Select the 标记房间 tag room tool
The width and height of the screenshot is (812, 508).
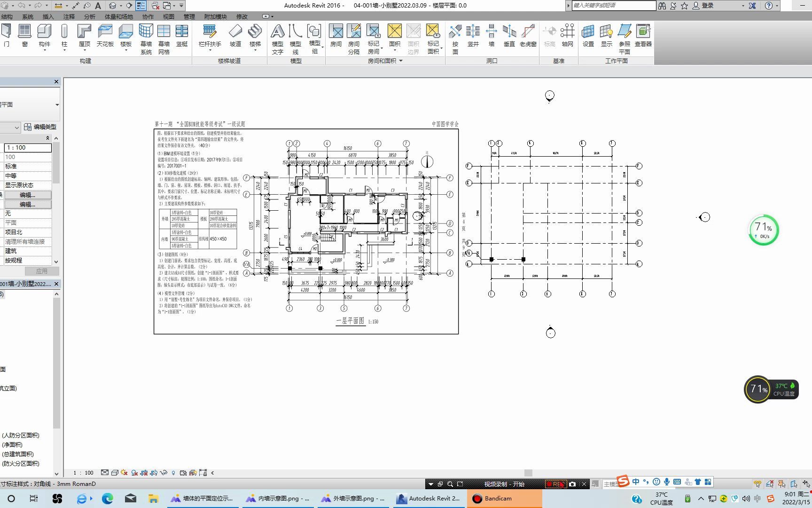374,40
